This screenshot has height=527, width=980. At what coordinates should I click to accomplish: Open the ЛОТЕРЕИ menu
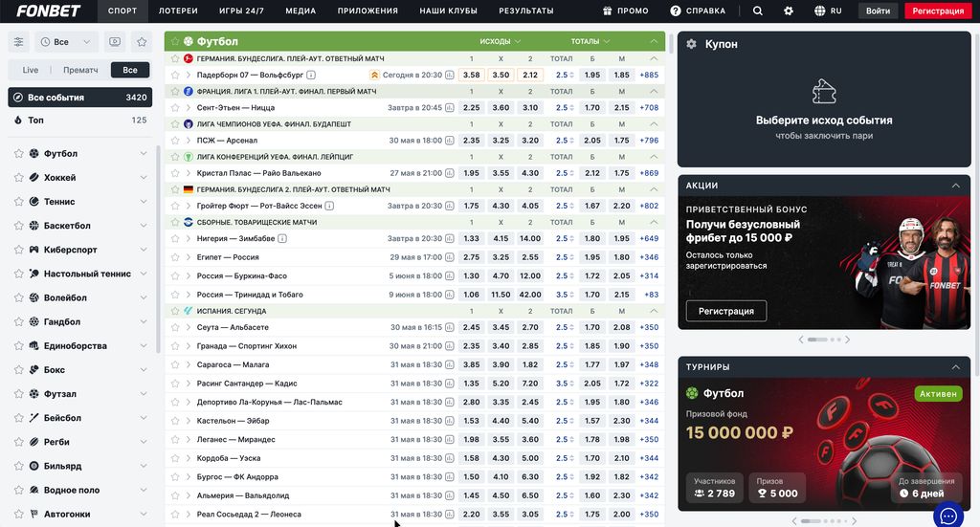[178, 11]
